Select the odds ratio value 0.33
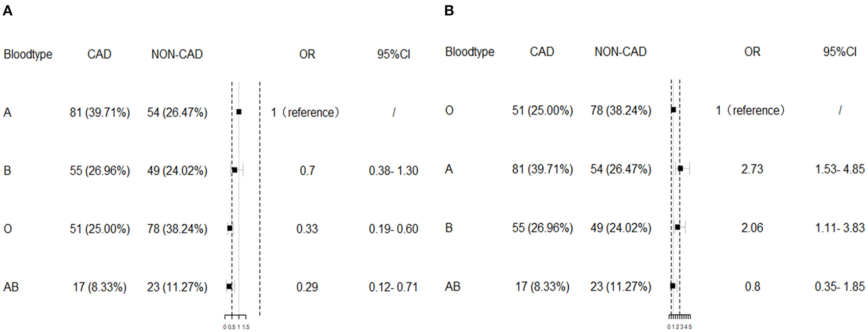Viewport: 868px width, 332px height. click(x=307, y=229)
